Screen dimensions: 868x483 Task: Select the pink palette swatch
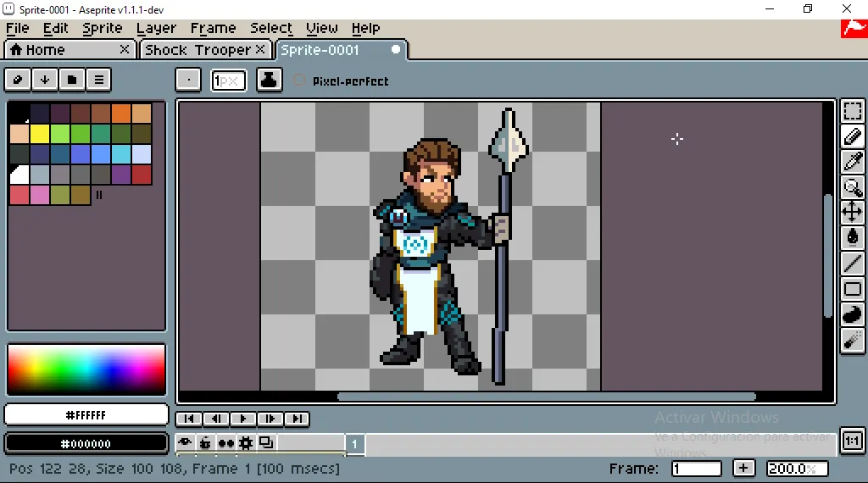40,195
